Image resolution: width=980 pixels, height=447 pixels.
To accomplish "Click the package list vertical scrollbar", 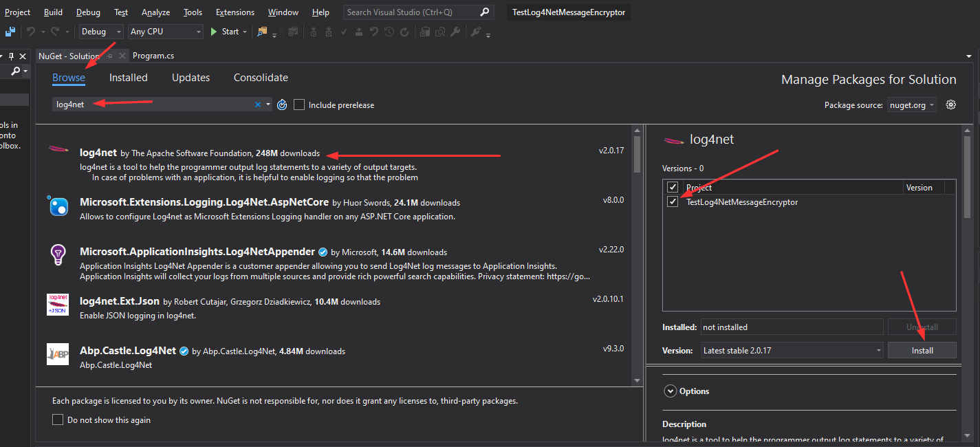I will 638,254.
